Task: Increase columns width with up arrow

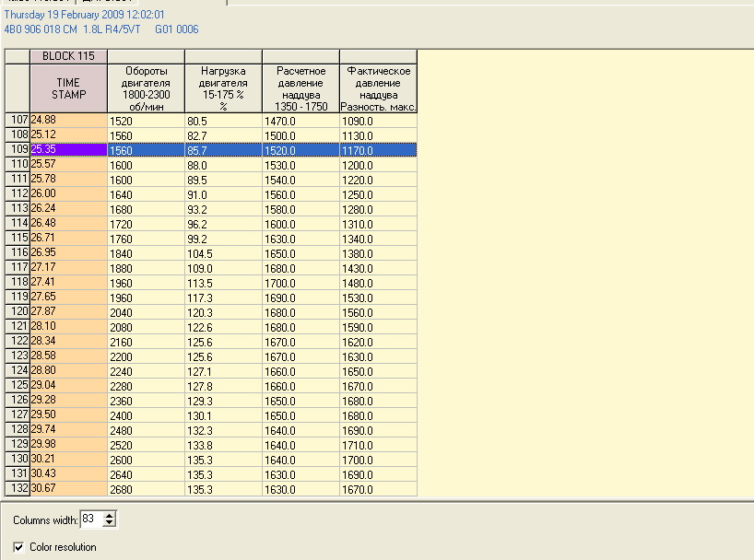Action: pyautogui.click(x=110, y=516)
